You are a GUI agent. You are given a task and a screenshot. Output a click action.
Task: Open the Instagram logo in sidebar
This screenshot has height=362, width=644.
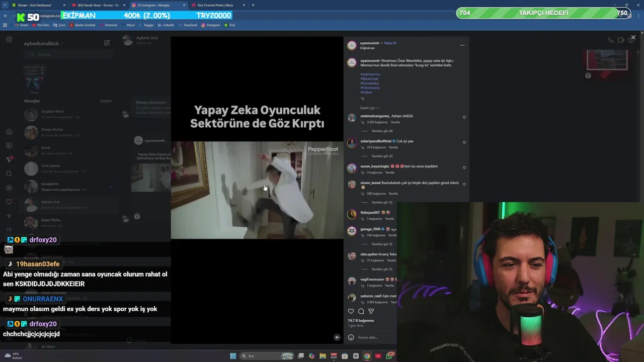(x=9, y=39)
